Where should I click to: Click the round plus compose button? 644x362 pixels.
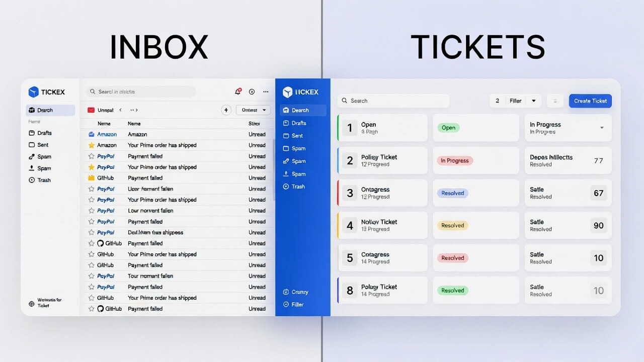pyautogui.click(x=226, y=110)
